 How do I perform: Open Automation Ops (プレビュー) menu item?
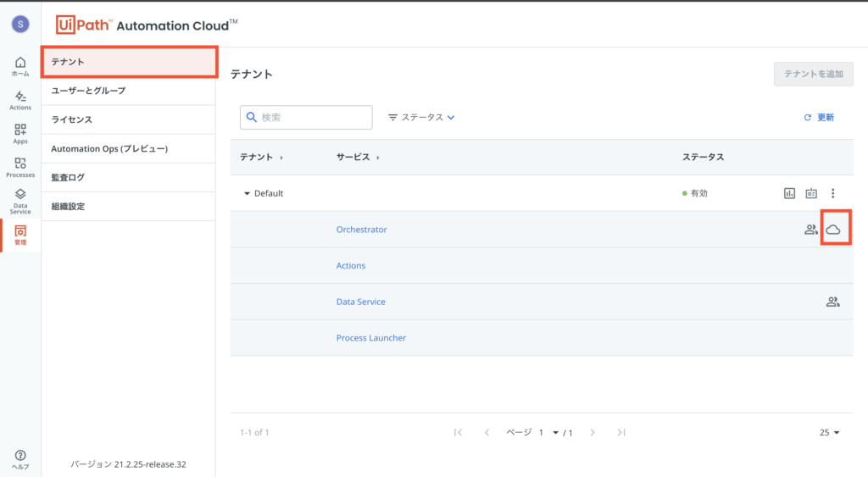129,148
